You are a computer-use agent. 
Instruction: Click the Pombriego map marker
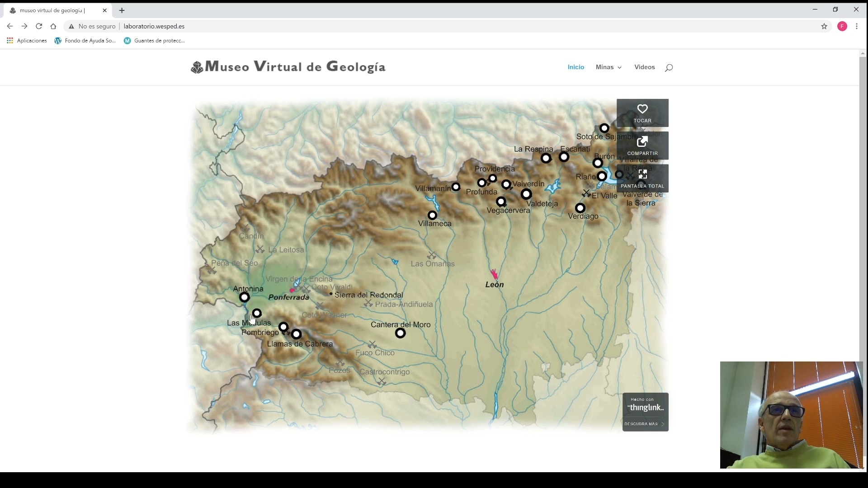tap(283, 327)
